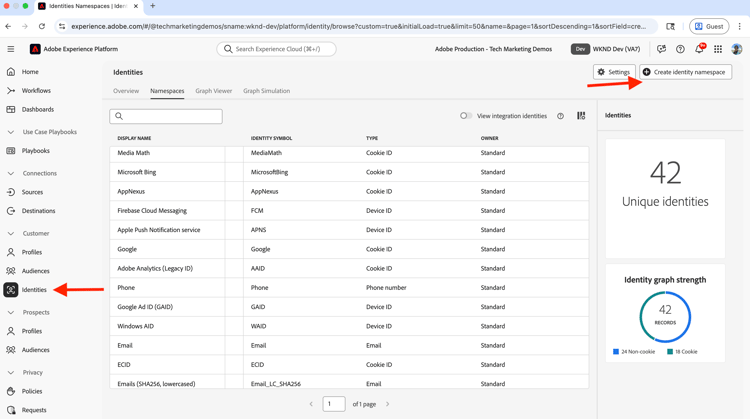Click the Owner column header

tap(489, 138)
